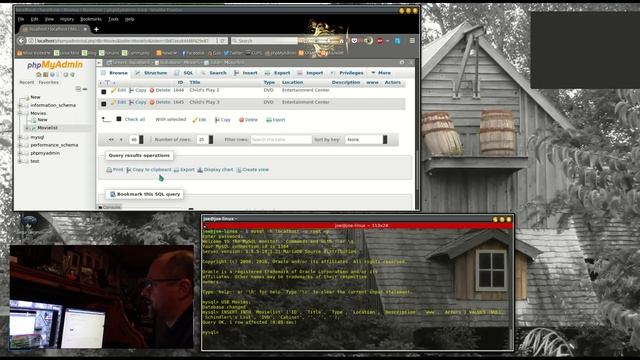Click green reload navigation panel icon
Viewport: 640px width, 360px height.
pyautogui.click(x=73, y=75)
